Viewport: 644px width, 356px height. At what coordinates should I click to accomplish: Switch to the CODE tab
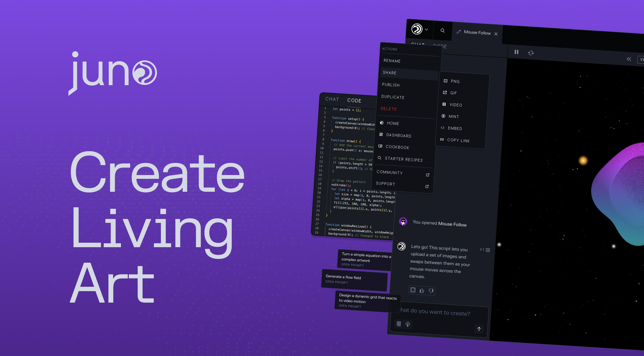click(x=354, y=100)
